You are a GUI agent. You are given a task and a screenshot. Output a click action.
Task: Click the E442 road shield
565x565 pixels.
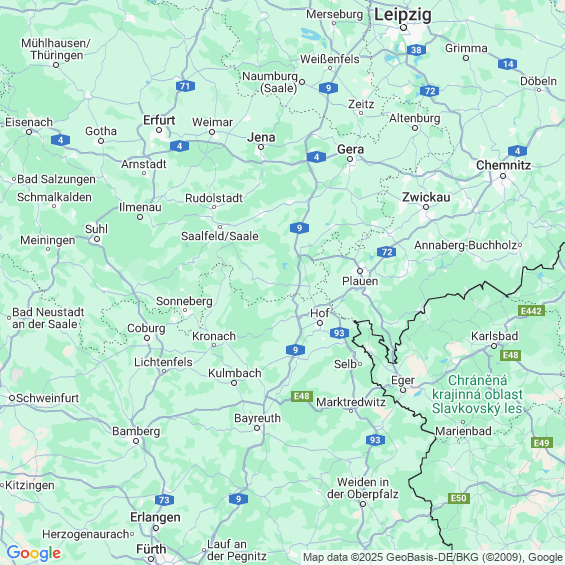click(x=531, y=311)
